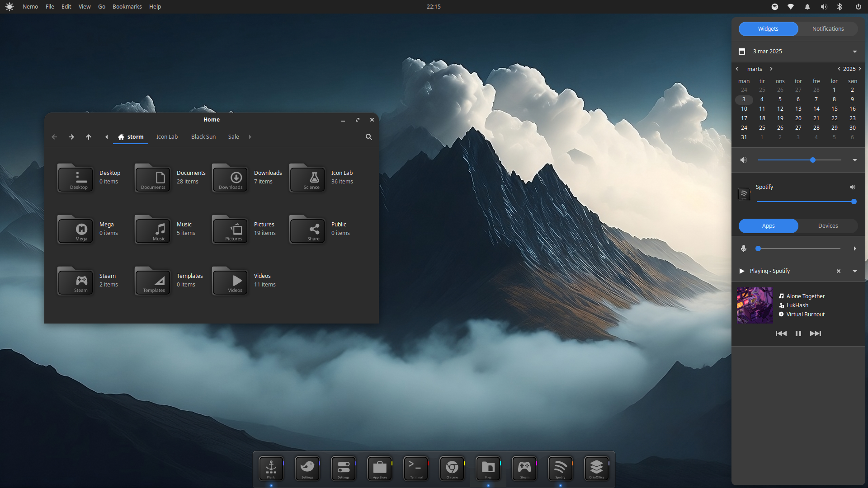Go up one directory level
Viewport: 868px width, 488px height.
point(89,137)
